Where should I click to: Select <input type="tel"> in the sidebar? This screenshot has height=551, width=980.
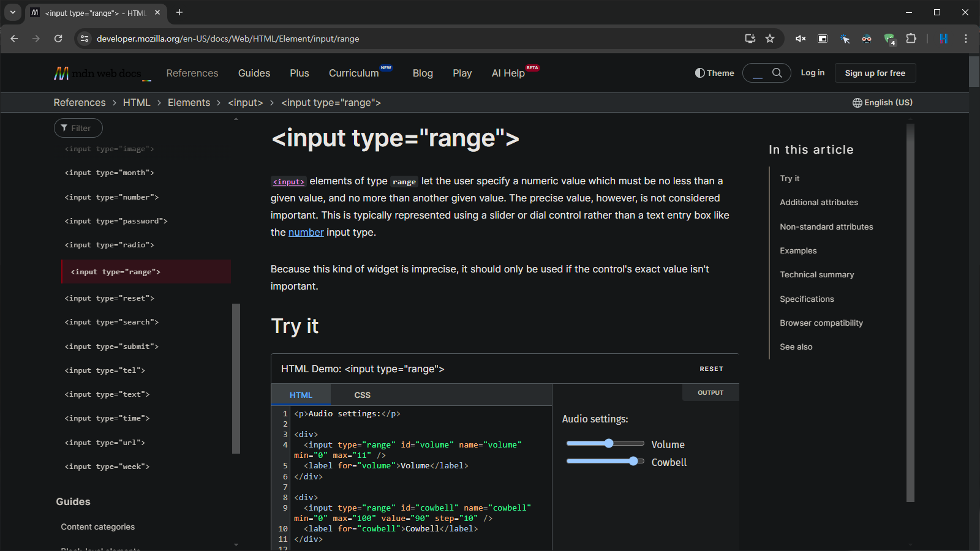pos(105,370)
